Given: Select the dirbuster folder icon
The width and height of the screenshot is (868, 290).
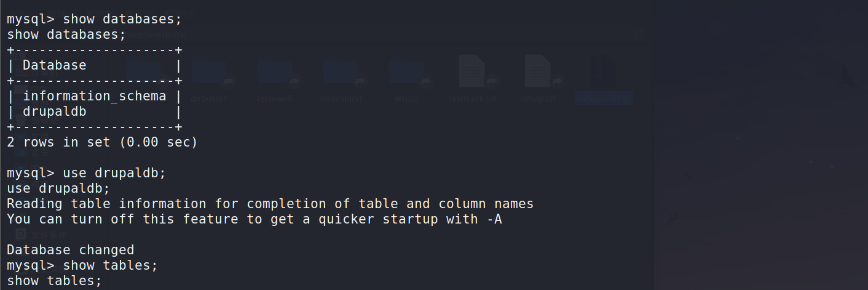Looking at the screenshot, I should (x=210, y=71).
